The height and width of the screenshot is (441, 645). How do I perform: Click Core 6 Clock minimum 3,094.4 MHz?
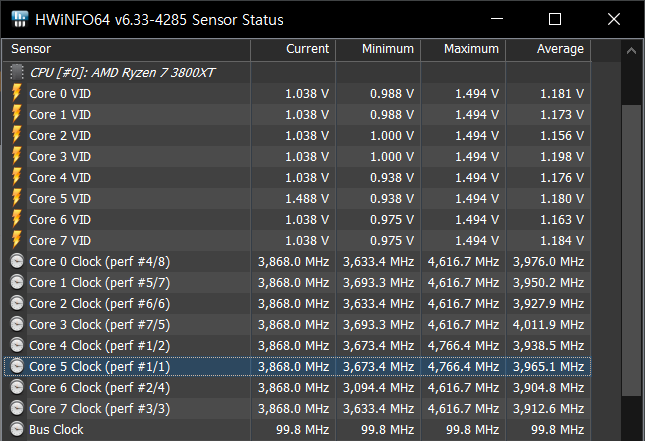coord(378,388)
